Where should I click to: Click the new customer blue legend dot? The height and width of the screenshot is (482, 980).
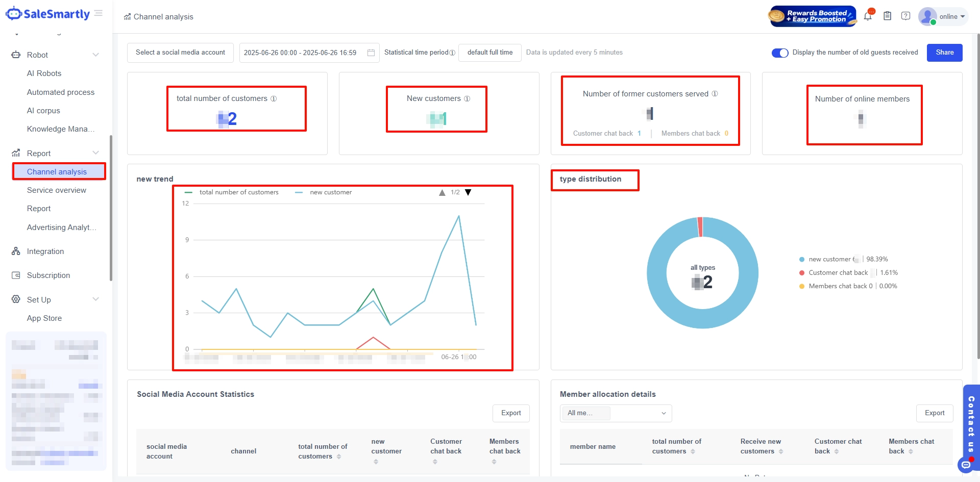coord(802,259)
